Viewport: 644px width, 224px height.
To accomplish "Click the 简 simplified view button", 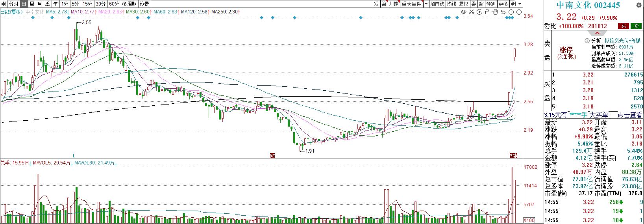I will pos(384,4).
